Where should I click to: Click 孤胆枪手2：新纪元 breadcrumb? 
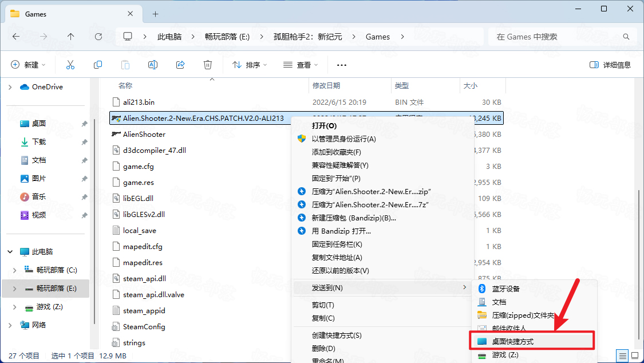click(307, 37)
